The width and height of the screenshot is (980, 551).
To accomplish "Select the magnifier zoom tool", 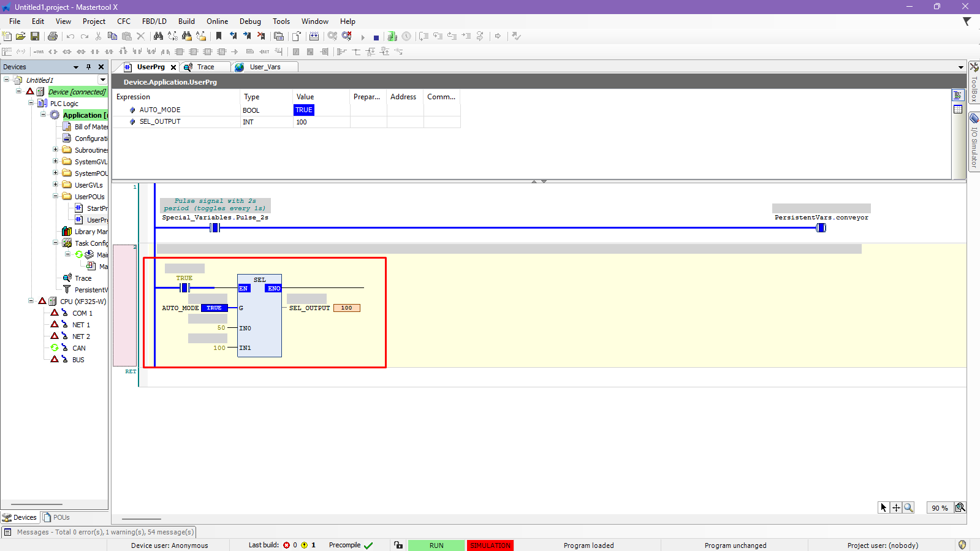I will tap(908, 507).
